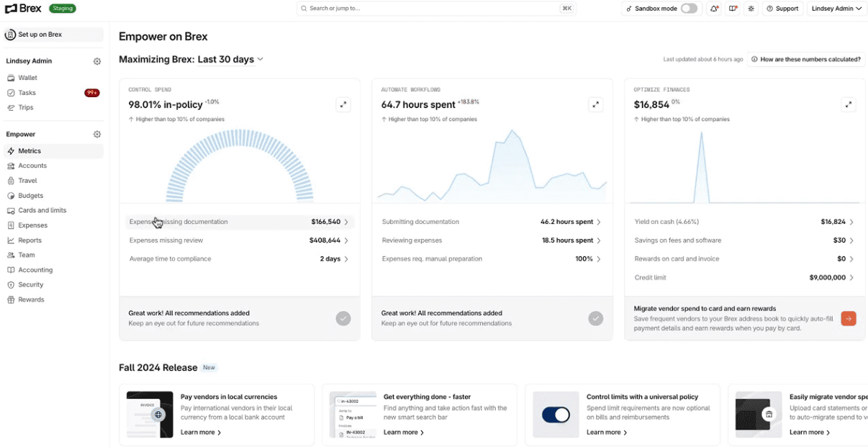Click the in-policy gauge chart
Image resolution: width=868 pixels, height=447 pixels.
click(240, 165)
